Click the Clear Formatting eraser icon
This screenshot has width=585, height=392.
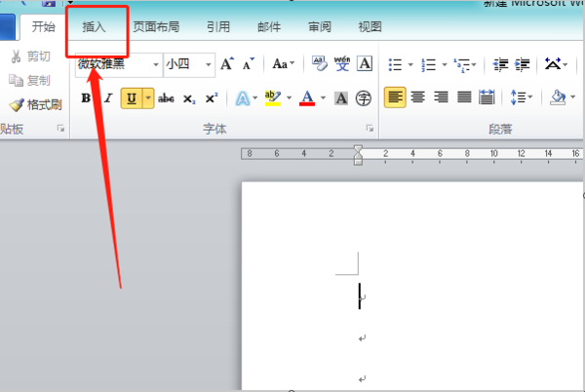coord(320,63)
